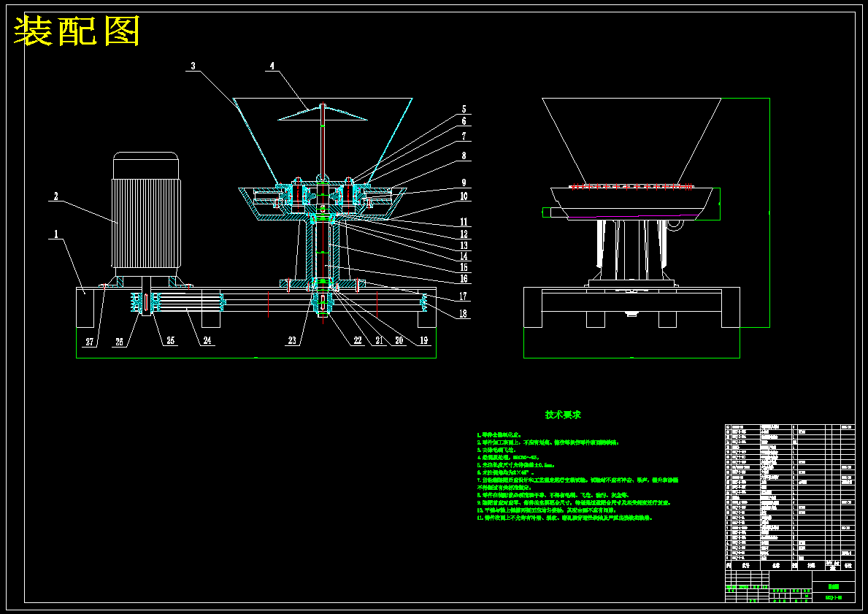868x614 pixels.
Task: Click part callout number 21
Action: [x=379, y=341]
